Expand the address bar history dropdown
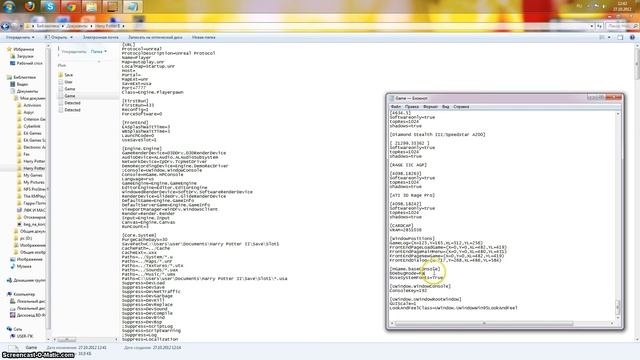The width and height of the screenshot is (640, 360). coord(592,26)
